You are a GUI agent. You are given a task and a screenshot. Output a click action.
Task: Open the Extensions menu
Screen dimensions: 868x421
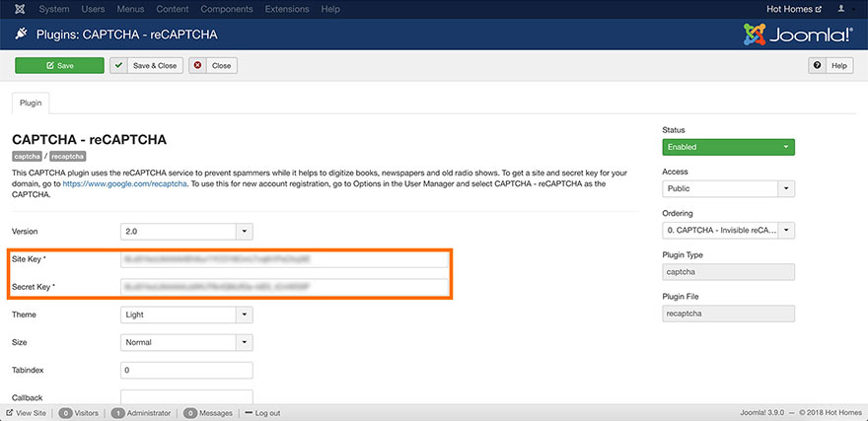tap(287, 9)
